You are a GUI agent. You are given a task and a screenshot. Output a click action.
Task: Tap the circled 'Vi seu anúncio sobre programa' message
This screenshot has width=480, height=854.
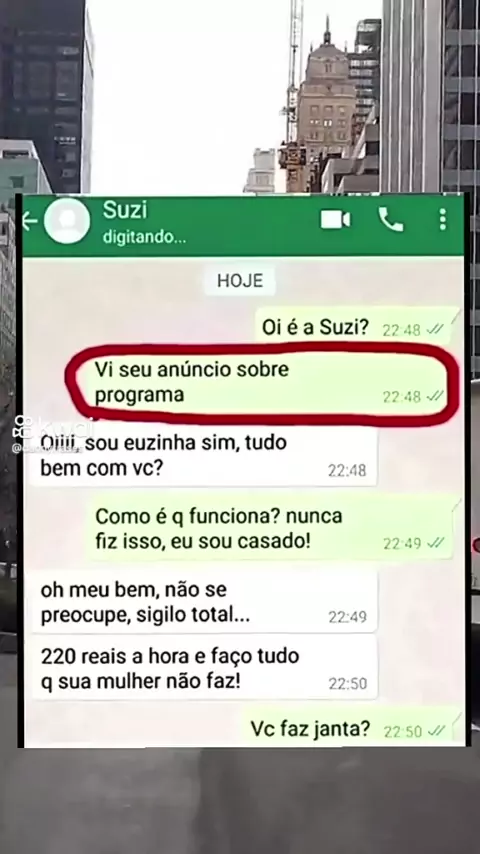coord(265,383)
